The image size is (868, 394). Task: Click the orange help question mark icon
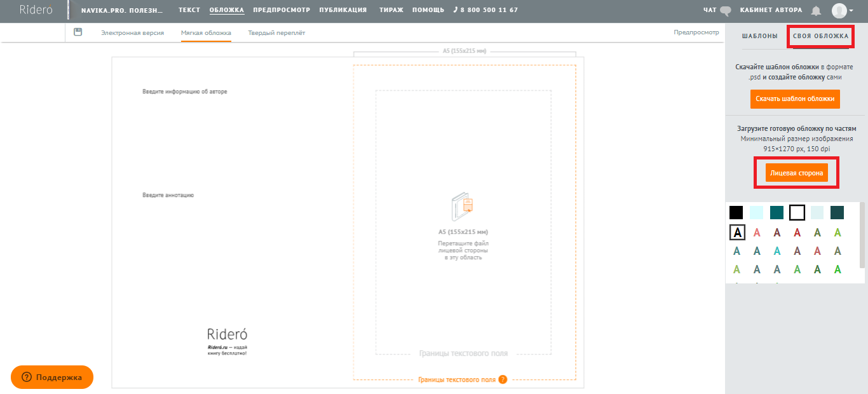(503, 379)
